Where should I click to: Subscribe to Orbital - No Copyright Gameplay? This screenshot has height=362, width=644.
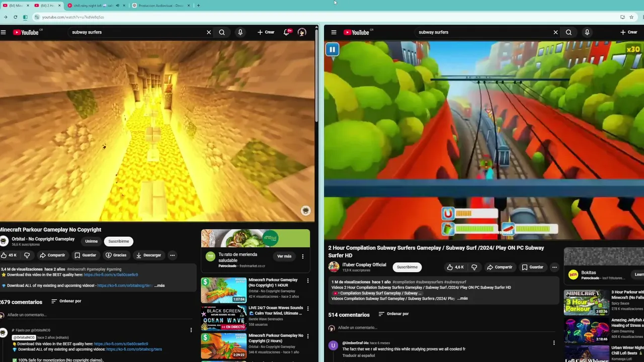tap(119, 241)
